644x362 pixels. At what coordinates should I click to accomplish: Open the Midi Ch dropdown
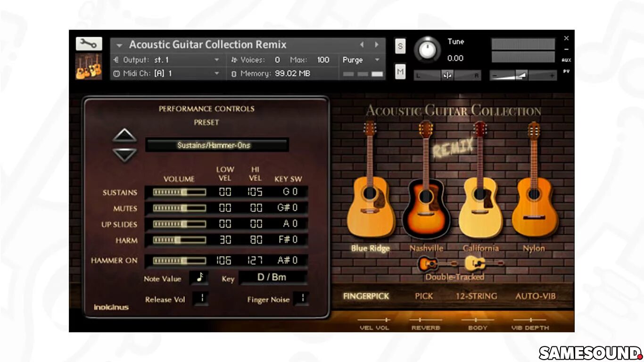point(167,74)
